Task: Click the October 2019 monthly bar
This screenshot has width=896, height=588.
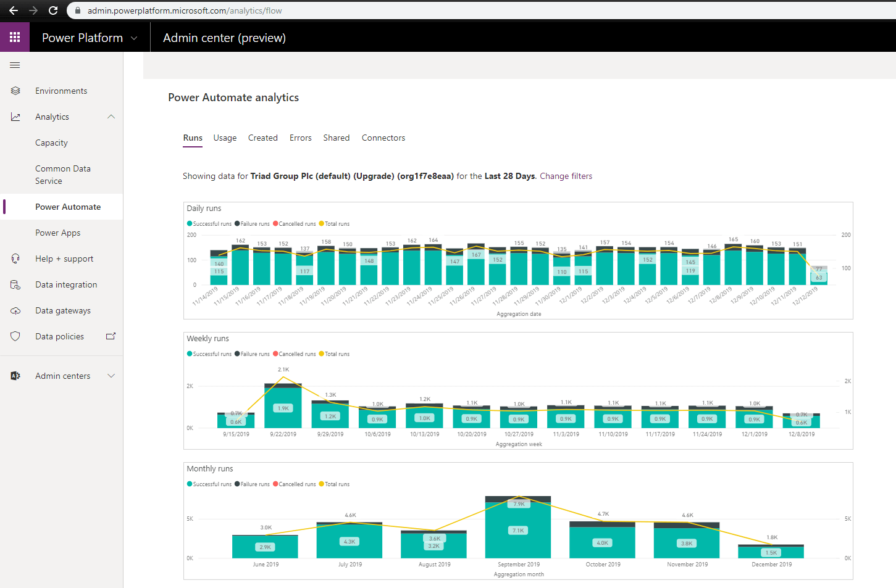Action: pyautogui.click(x=602, y=540)
